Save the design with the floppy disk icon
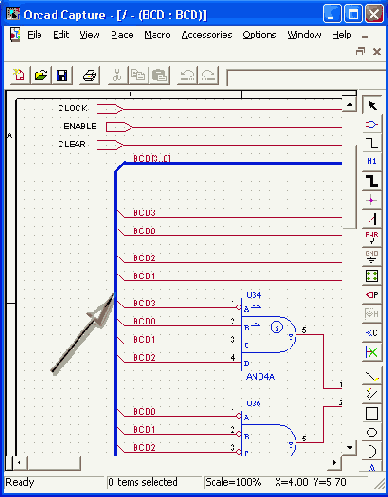Screen dimensions: 388x497 tap(62, 75)
